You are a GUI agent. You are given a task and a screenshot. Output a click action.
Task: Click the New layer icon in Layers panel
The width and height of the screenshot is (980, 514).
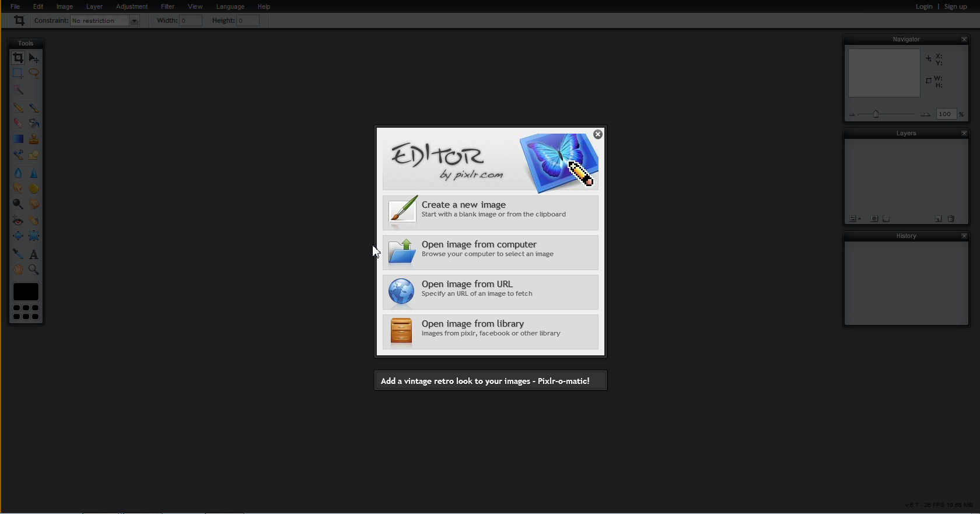click(x=939, y=219)
